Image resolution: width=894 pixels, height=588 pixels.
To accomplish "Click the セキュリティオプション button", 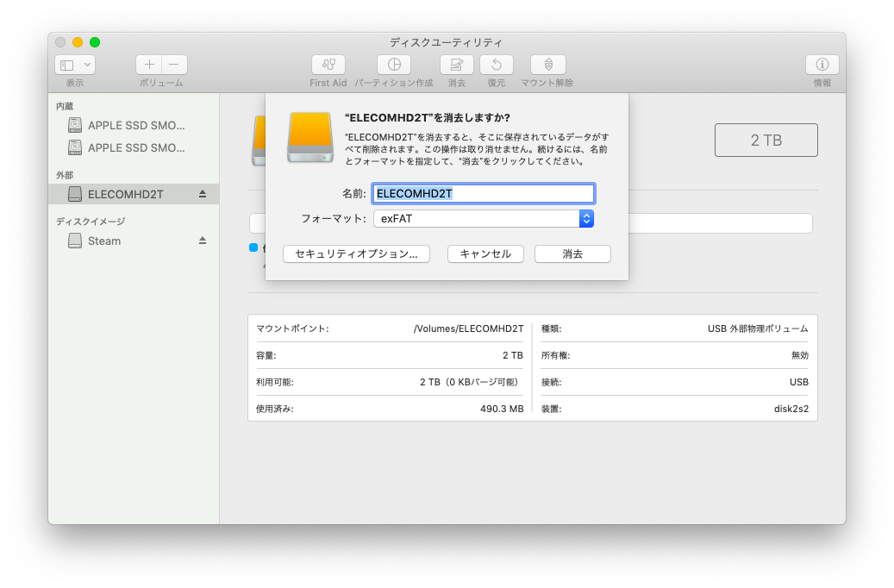I will 356,253.
